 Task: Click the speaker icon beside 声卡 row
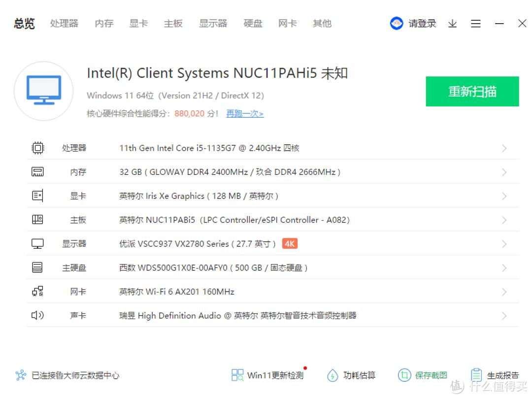(37, 315)
